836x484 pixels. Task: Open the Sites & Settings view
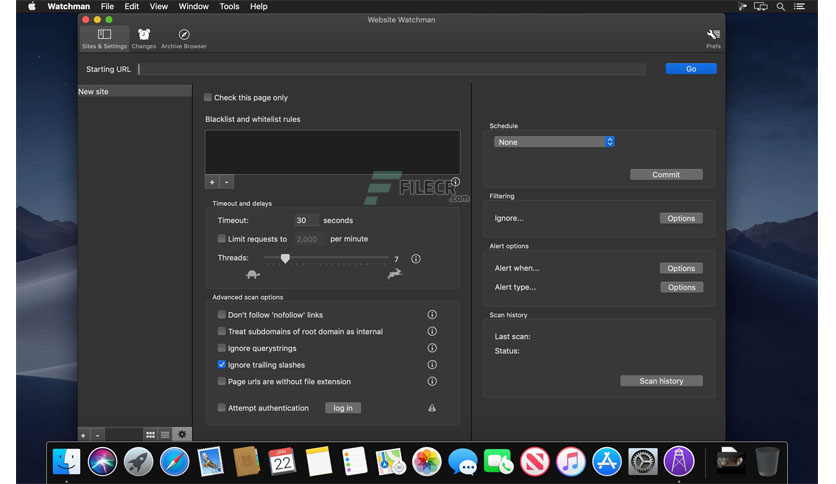[104, 38]
